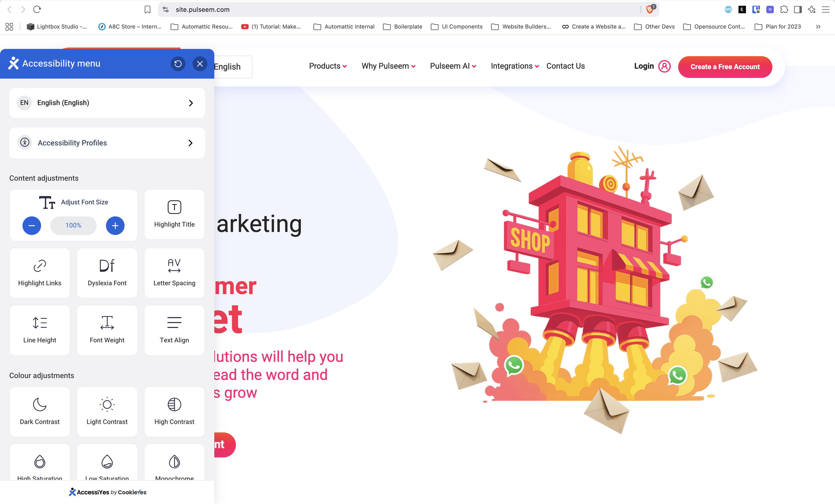Open the FPS extension icon
Viewport: 835px width, 504px height.
(x=728, y=9)
